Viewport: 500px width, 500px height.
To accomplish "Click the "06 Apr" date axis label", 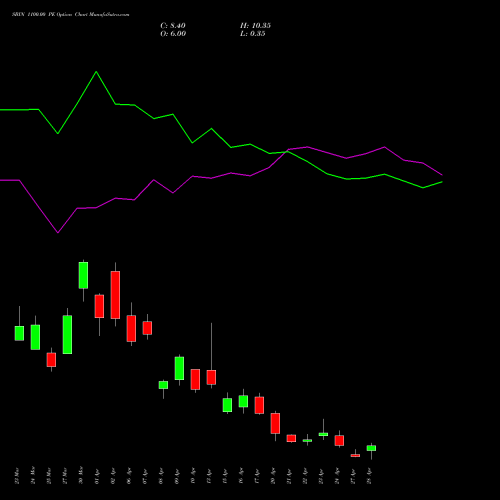I will tap(129, 476).
